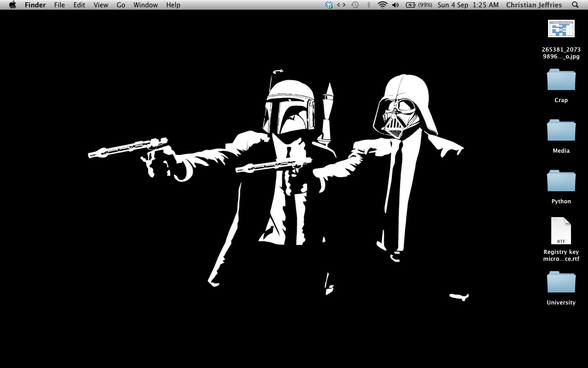Open the Christian Jeffries user menu
Image resolution: width=588 pixels, height=368 pixels.
pos(534,5)
